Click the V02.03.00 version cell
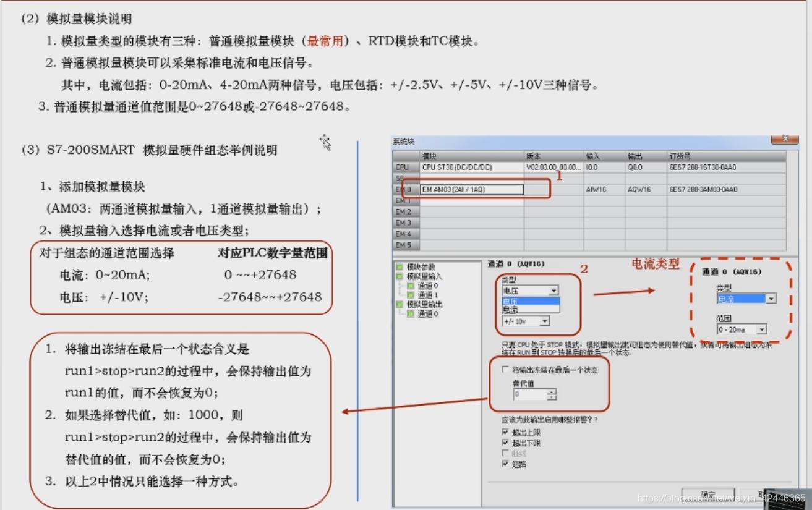The image size is (812, 510). click(554, 168)
